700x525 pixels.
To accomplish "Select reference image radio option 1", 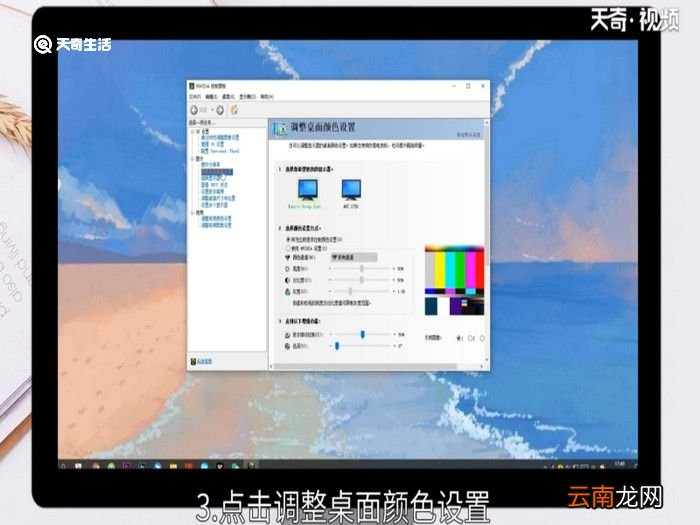I will click(458, 338).
